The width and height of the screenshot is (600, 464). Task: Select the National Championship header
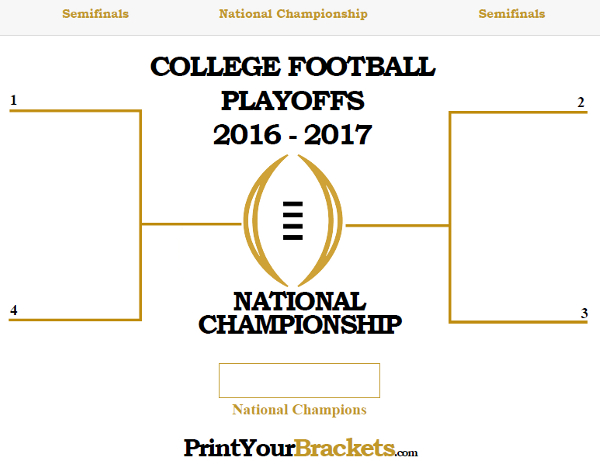(x=293, y=14)
